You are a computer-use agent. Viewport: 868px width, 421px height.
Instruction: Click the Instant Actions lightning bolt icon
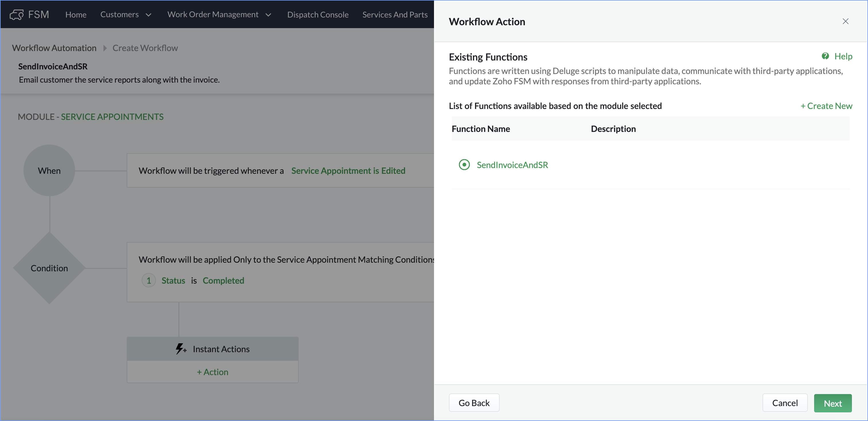pos(180,348)
